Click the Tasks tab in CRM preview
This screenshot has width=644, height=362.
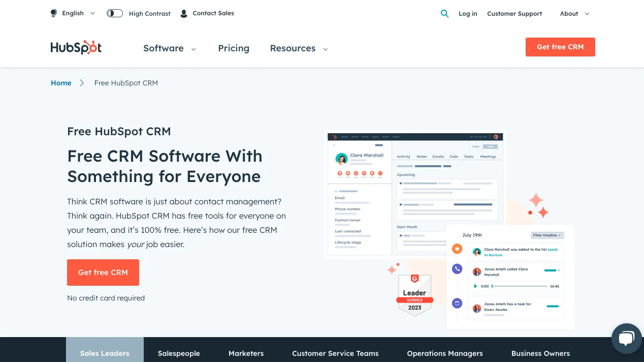(x=469, y=157)
